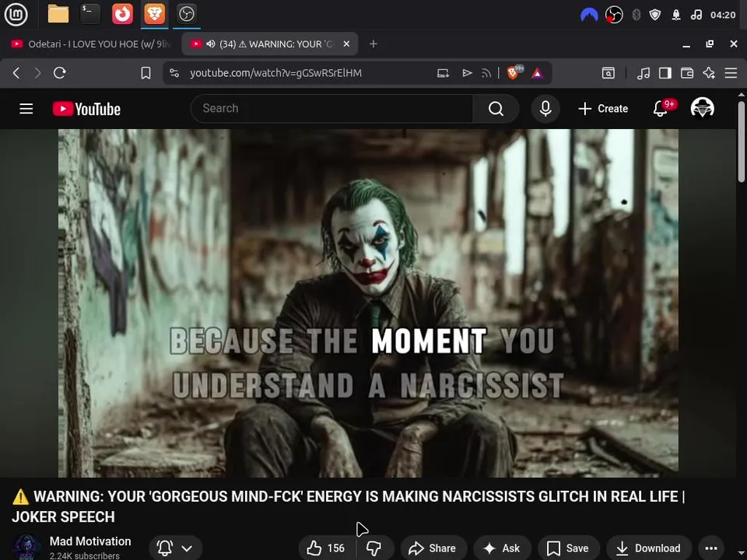Image resolution: width=747 pixels, height=560 pixels.
Task: Save the video to a playlist
Action: point(568,548)
